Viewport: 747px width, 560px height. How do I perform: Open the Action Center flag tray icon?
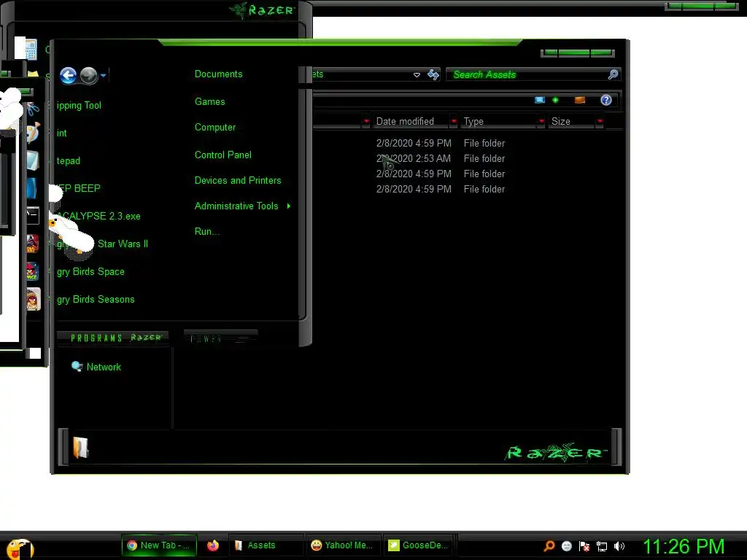584,546
